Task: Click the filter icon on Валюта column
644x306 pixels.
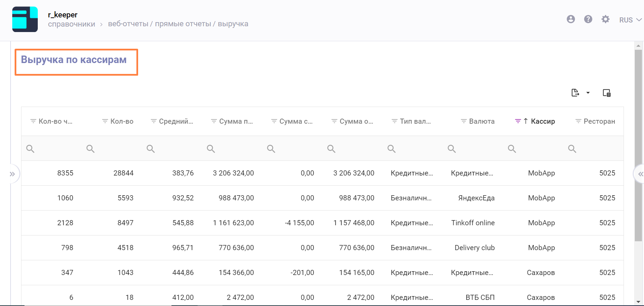Action: click(x=463, y=121)
